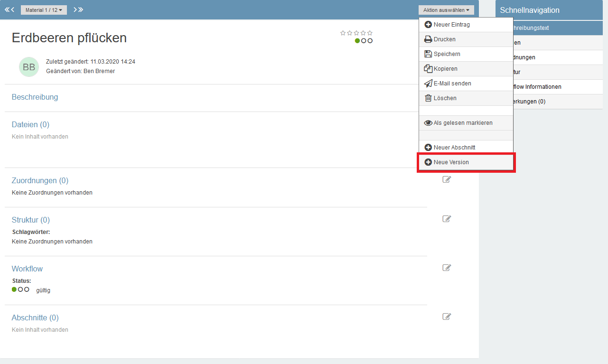Image resolution: width=608 pixels, height=364 pixels.
Task: Select Löschen in the action menu
Action: click(466, 98)
